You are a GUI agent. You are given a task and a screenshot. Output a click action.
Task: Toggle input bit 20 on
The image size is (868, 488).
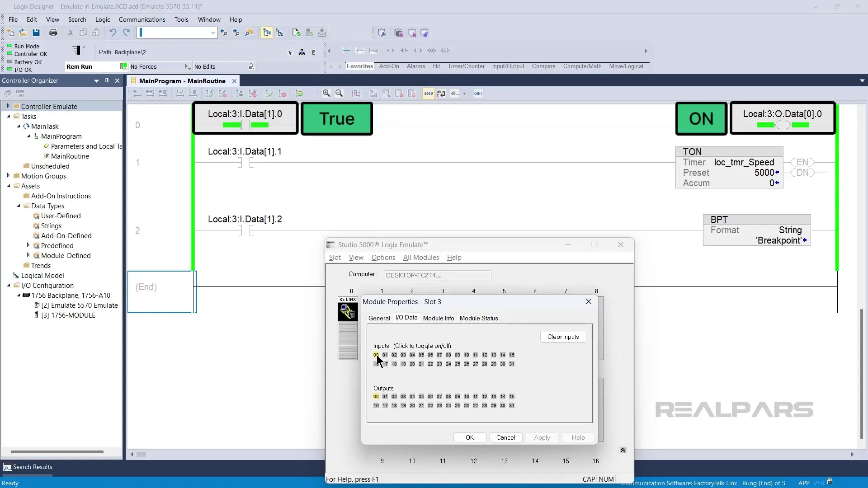point(412,364)
